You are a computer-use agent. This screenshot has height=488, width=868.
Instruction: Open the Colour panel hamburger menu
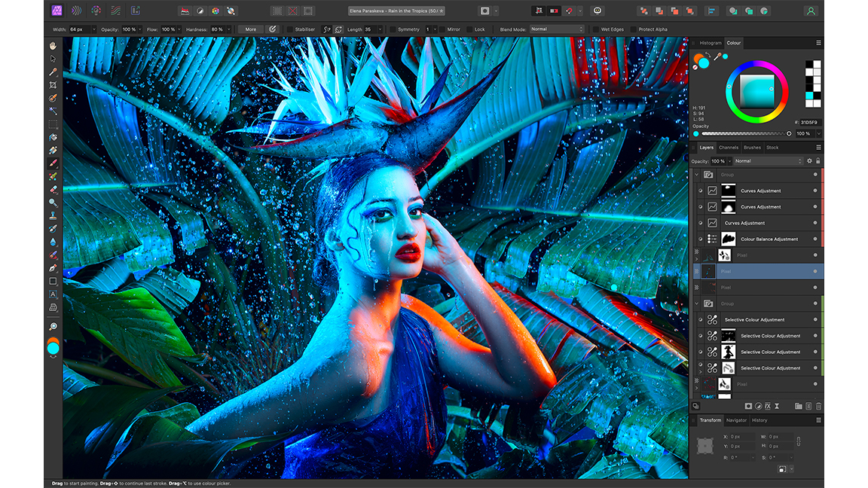pos(818,43)
